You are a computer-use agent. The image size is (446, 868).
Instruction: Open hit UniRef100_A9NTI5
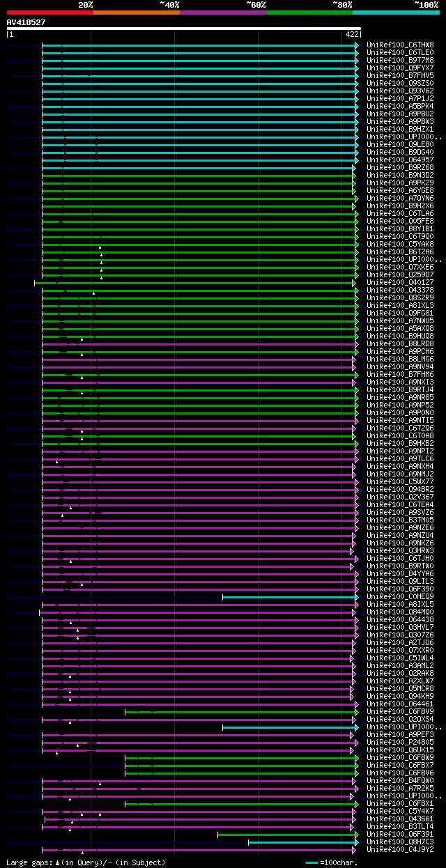click(x=400, y=420)
